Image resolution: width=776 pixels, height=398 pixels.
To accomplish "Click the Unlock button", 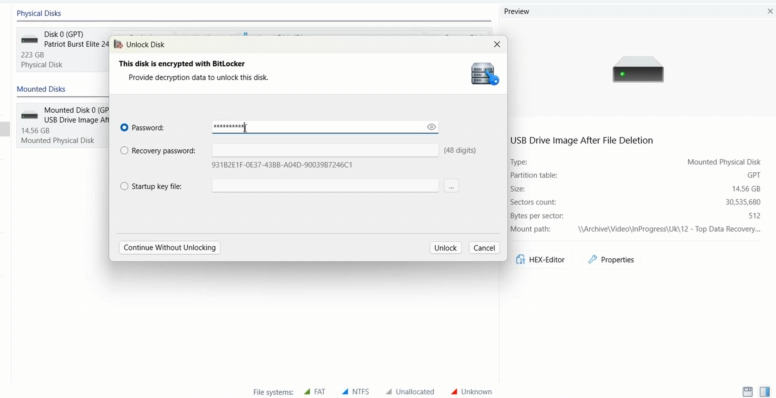I will (445, 248).
